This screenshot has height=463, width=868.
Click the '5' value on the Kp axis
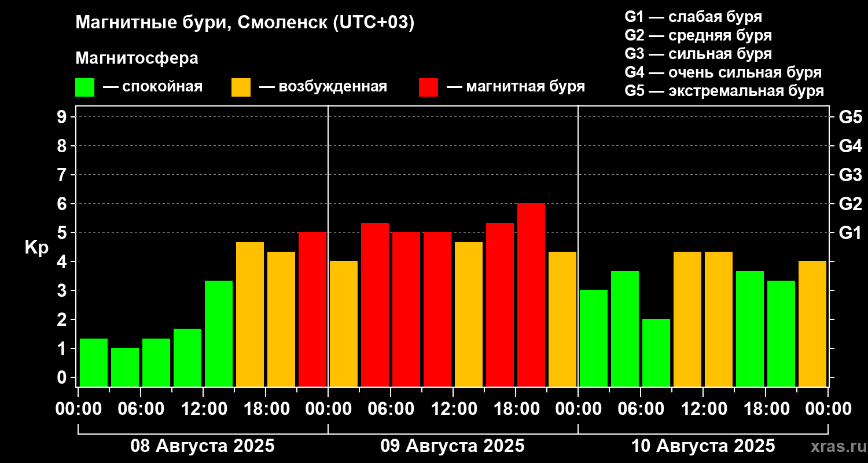[62, 233]
